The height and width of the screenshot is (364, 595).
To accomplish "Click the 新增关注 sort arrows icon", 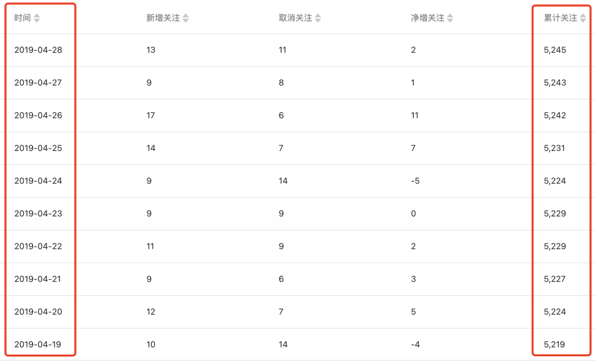I will pos(186,18).
